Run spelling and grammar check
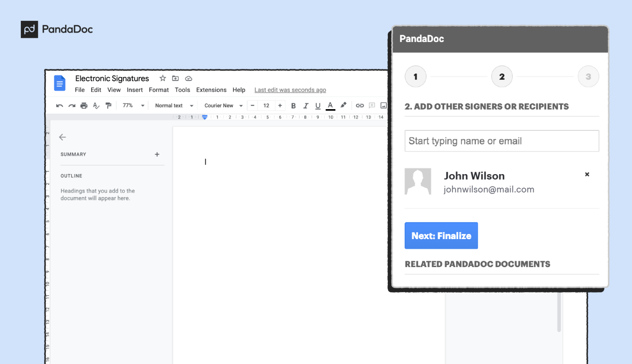Screen dimensions: 632x364 click(96, 106)
